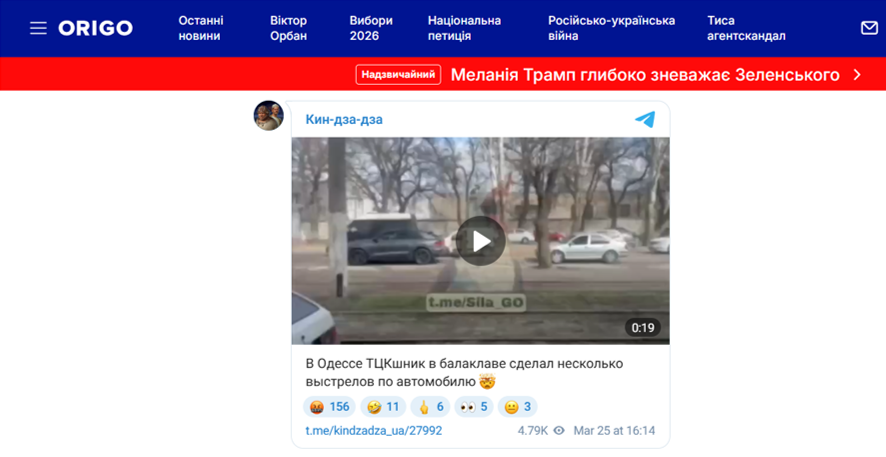886x457 pixels.
Task: Click the Кин-дза-дза channel avatar
Action: click(268, 116)
